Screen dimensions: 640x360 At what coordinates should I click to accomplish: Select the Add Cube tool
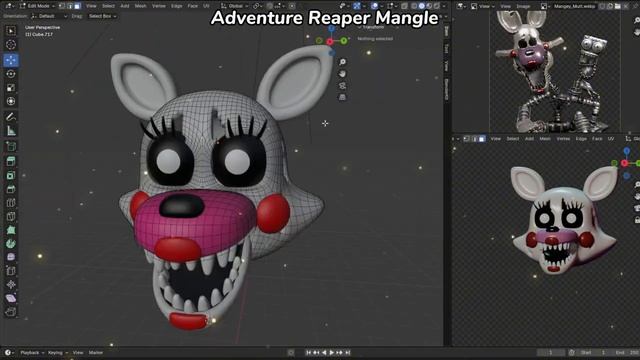pyautogui.click(x=11, y=146)
